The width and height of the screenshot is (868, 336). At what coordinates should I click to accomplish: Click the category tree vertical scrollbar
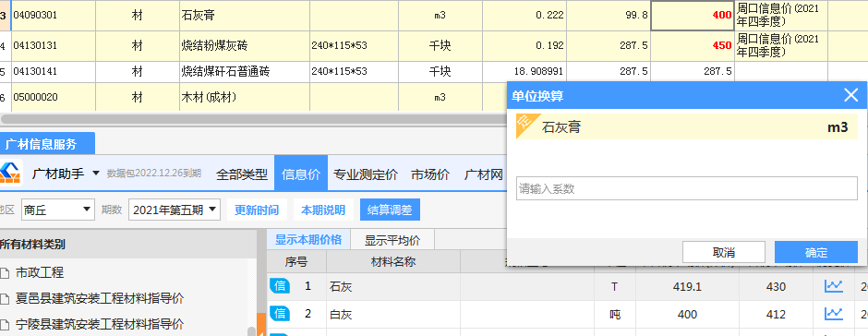click(x=251, y=331)
